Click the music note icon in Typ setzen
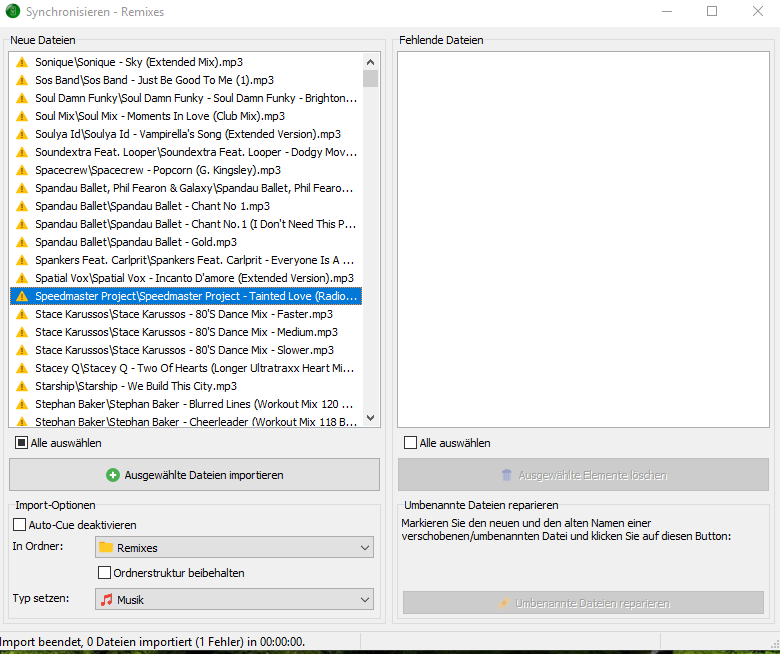 pos(105,599)
